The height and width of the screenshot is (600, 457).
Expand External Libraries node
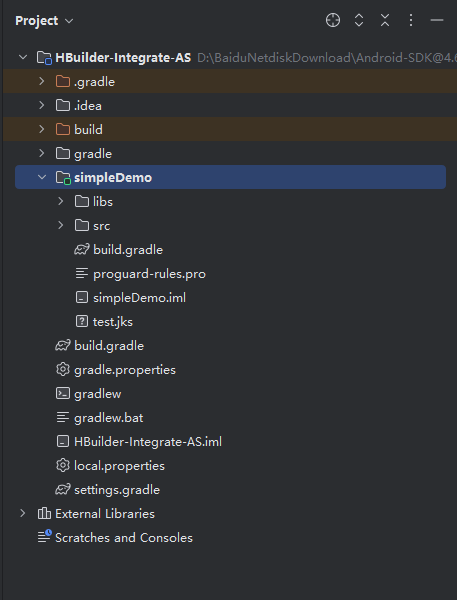point(23,514)
